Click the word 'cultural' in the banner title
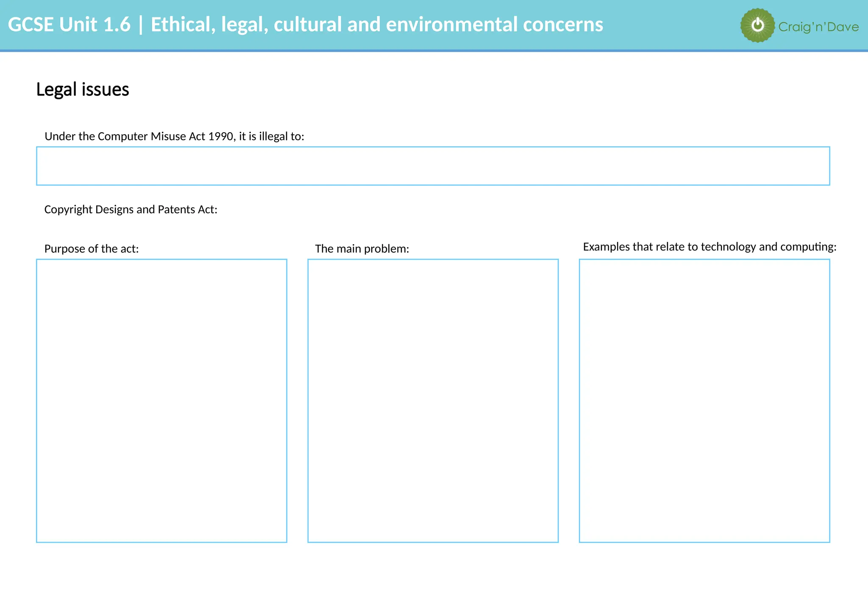The height and width of the screenshot is (601, 868). pos(308,25)
